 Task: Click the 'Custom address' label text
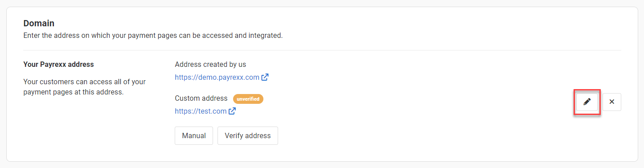click(201, 98)
